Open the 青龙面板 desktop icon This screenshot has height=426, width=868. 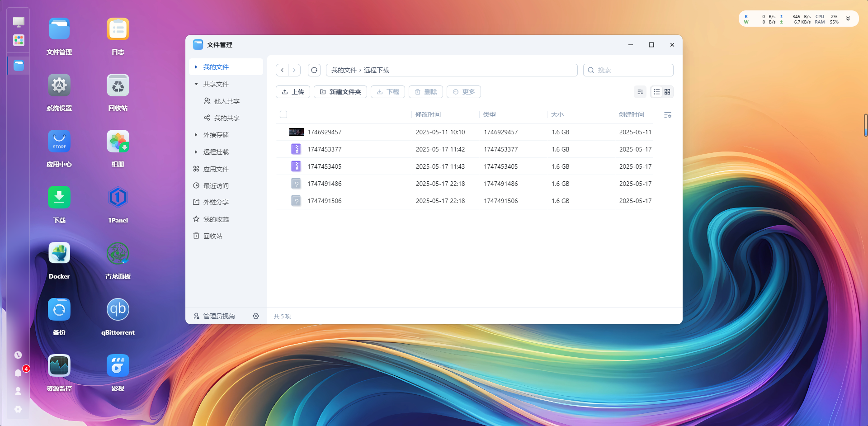click(118, 254)
